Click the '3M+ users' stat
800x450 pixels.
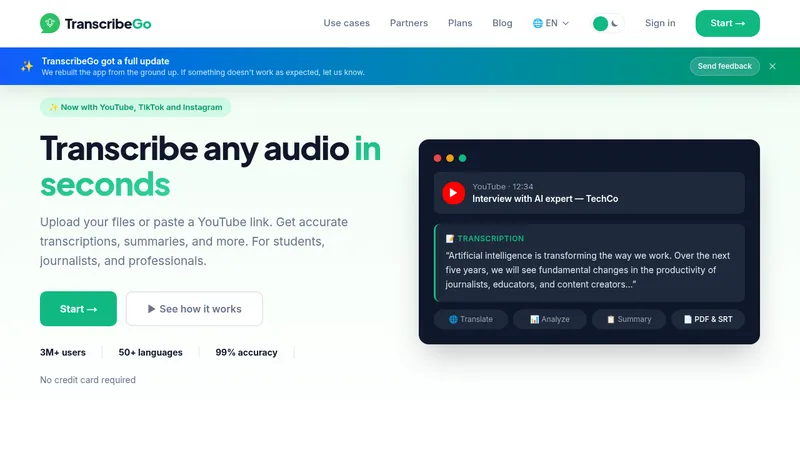tap(63, 353)
